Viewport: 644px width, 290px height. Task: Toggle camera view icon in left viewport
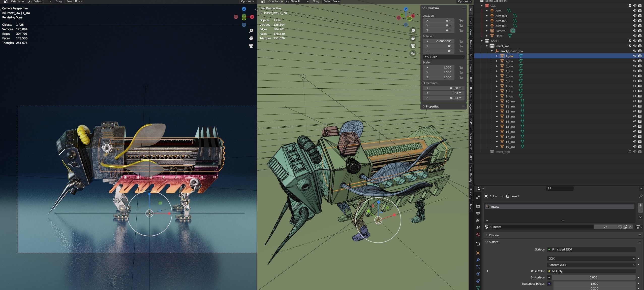coord(251,46)
